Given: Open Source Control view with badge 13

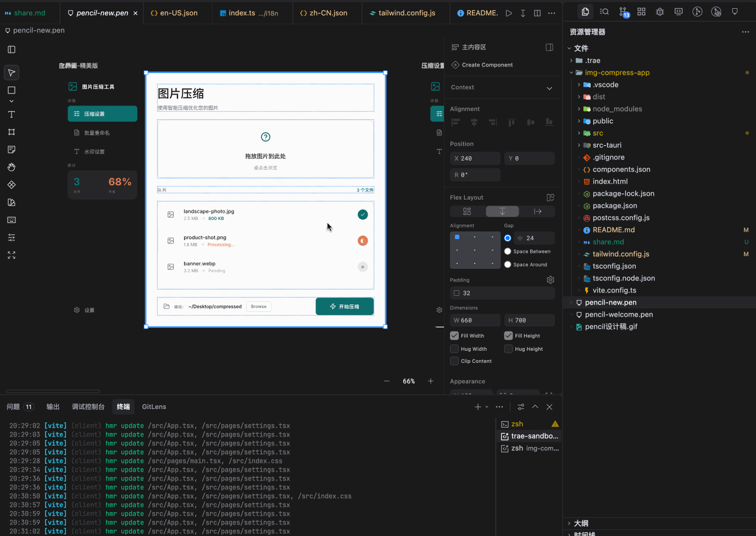Looking at the screenshot, I should pyautogui.click(x=623, y=12).
